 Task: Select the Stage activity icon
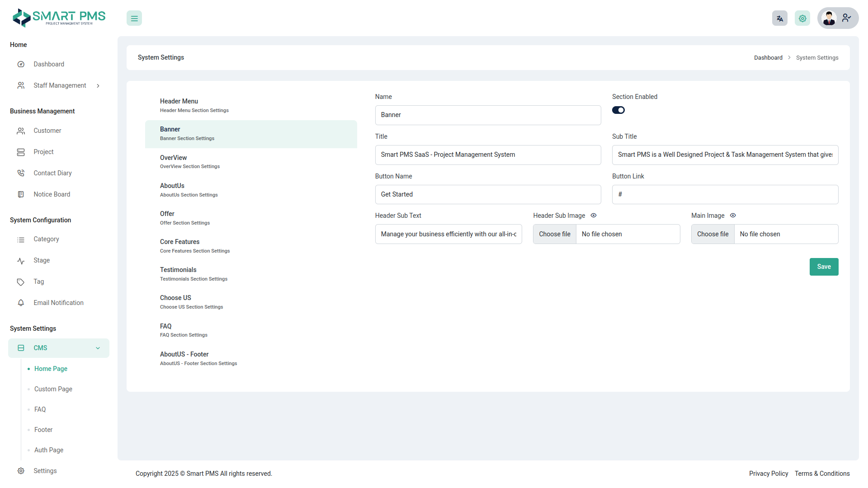click(21, 260)
